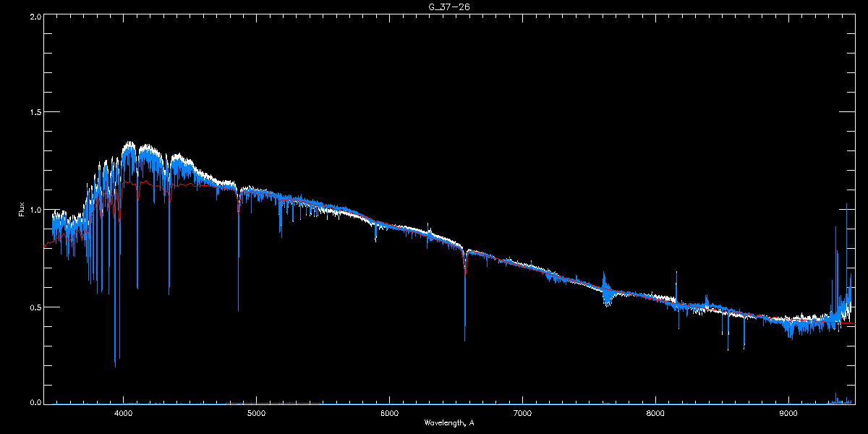Click the 0.5 flux tick label
This screenshot has height=434, width=868.
(x=35, y=307)
